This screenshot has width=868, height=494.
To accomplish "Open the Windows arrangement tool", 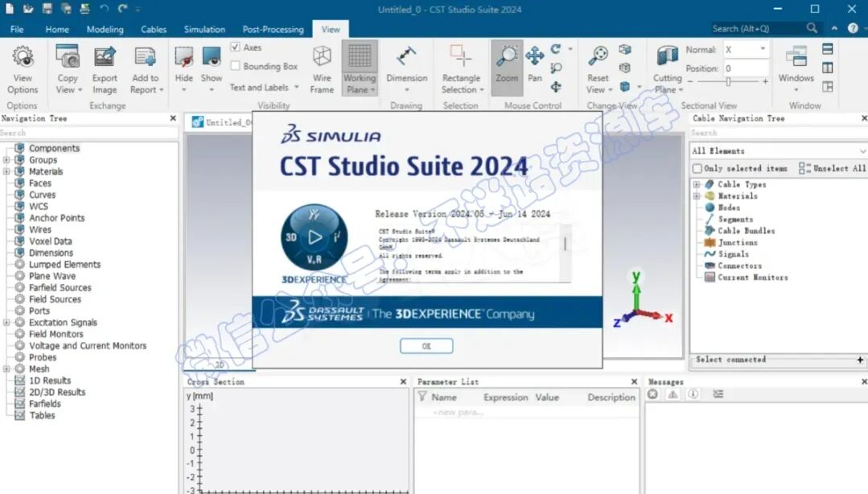I will pos(796,69).
